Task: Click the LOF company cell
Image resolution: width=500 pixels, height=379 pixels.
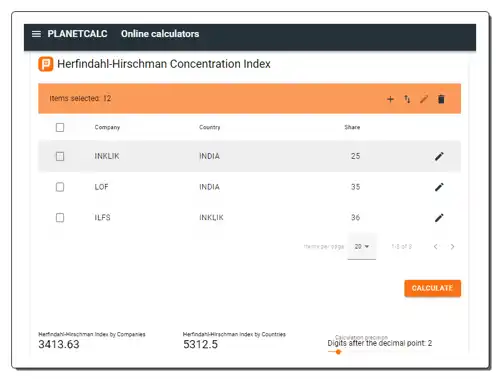Action: [101, 187]
